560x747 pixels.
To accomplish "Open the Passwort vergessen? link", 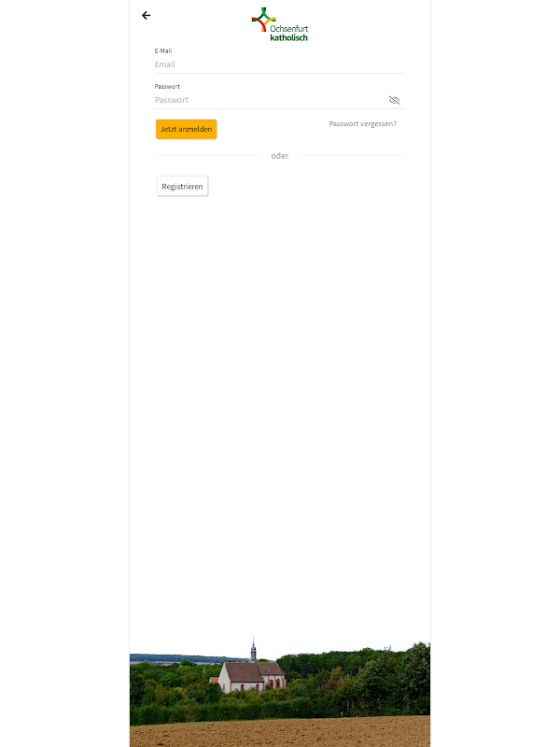I will click(x=362, y=124).
